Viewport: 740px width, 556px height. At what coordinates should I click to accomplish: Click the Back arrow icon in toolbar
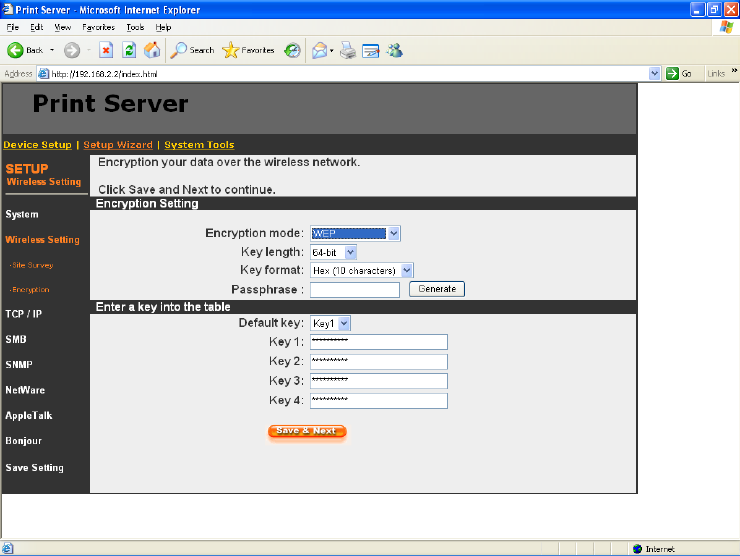[16, 50]
